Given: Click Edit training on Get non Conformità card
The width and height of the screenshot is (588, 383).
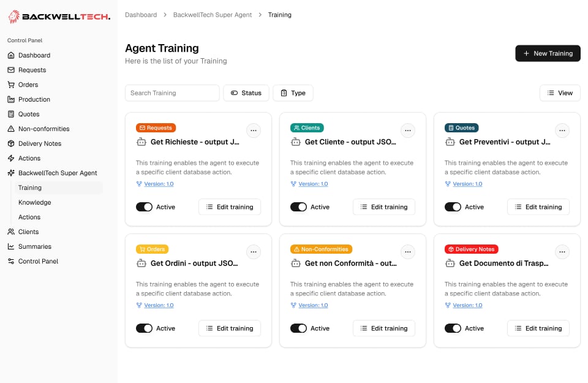Looking at the screenshot, I should pos(384,328).
